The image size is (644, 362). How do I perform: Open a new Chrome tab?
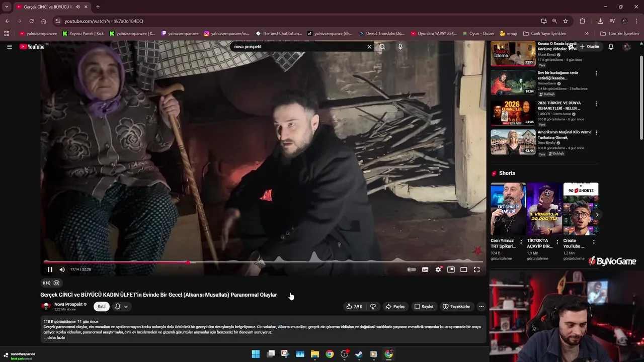[98, 7]
